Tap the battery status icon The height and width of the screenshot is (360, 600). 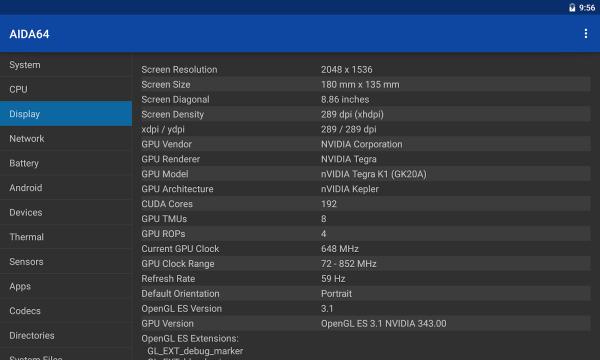(572, 8)
